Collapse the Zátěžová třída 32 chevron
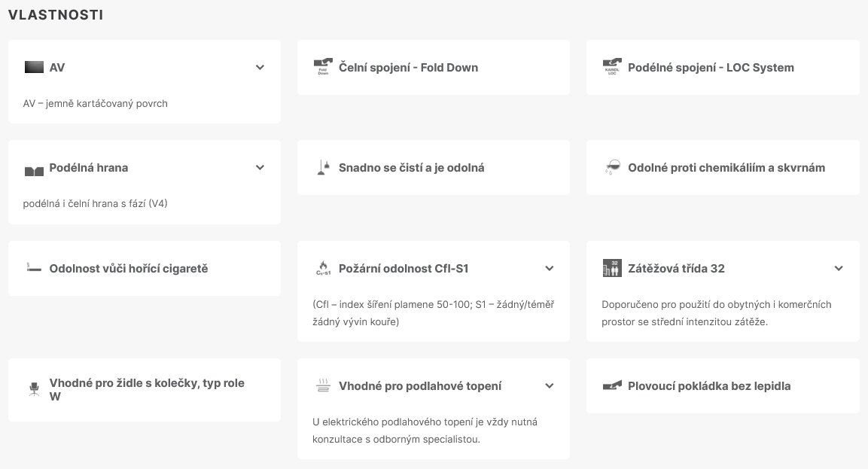 coord(839,268)
